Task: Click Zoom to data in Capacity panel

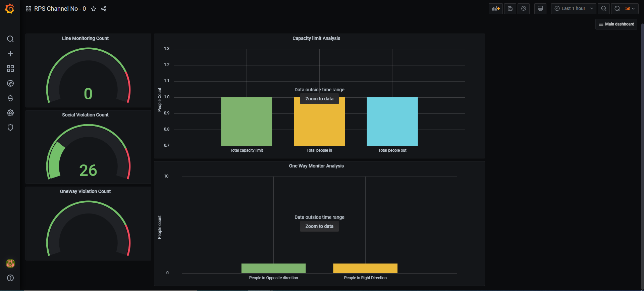Action: point(319,99)
